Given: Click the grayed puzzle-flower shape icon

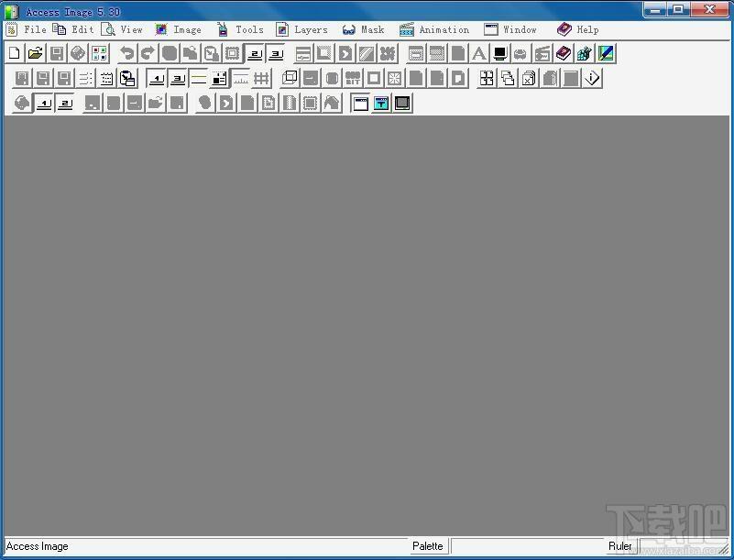Looking at the screenshot, I should [388, 53].
